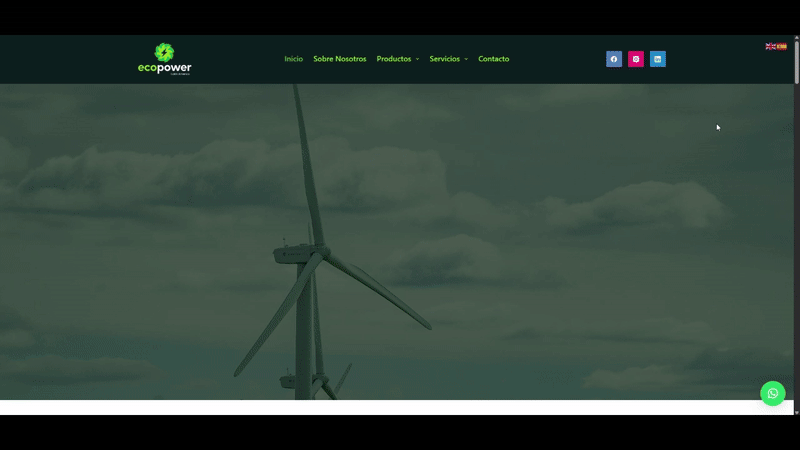
Task: Expand the Productos dropdown arrow
Action: [x=417, y=59]
